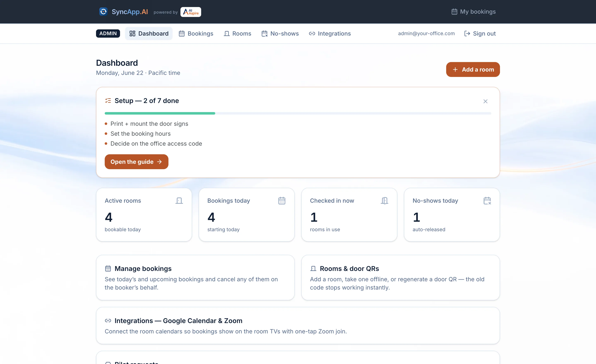The image size is (596, 364).
Task: Sign out of the admin account
Action: [x=480, y=33]
